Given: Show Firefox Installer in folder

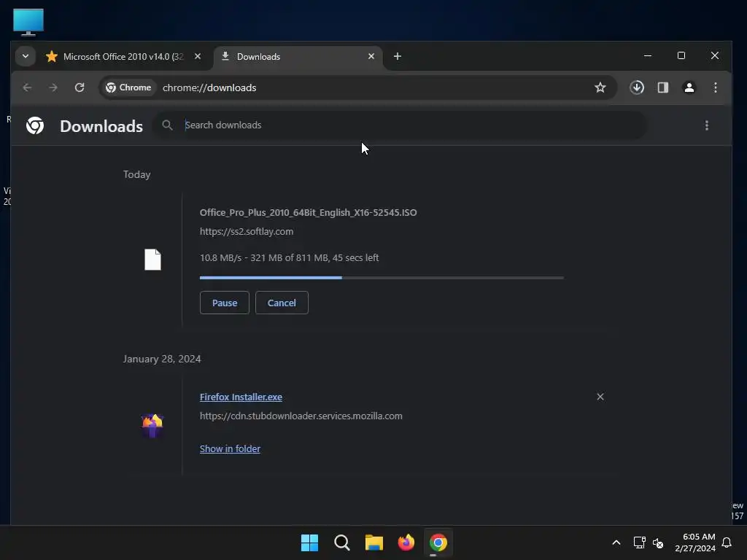Looking at the screenshot, I should coord(230,448).
